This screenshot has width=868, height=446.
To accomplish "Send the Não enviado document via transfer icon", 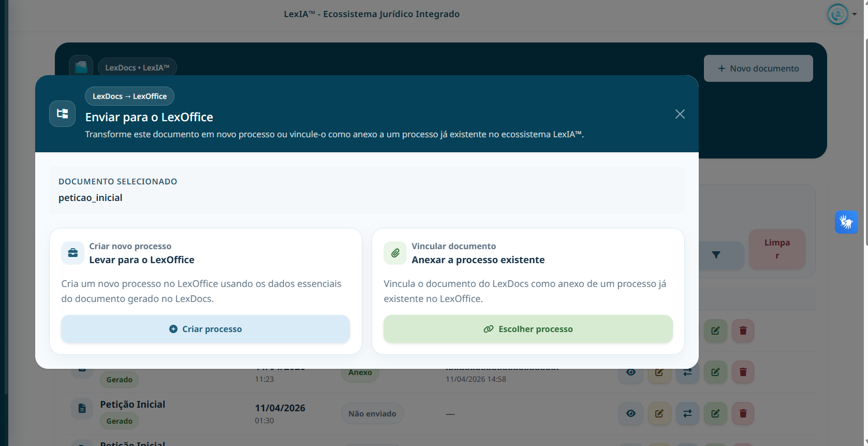I will click(687, 413).
